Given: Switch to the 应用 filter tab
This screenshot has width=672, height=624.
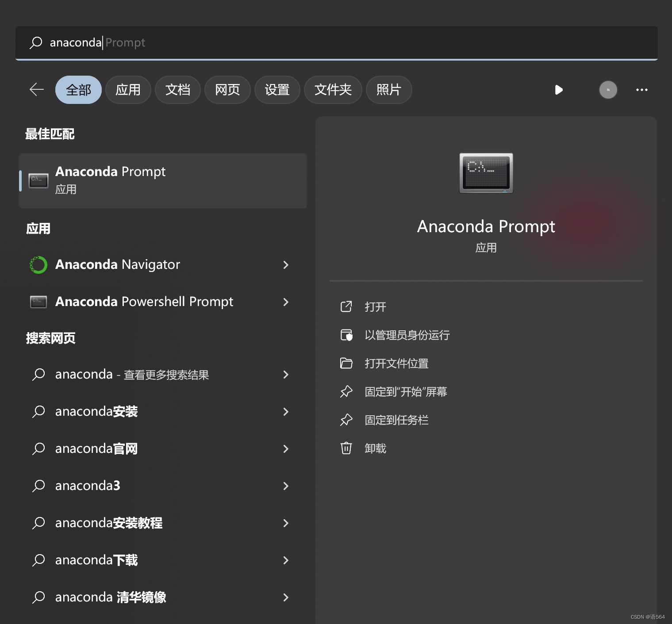Looking at the screenshot, I should (x=128, y=90).
